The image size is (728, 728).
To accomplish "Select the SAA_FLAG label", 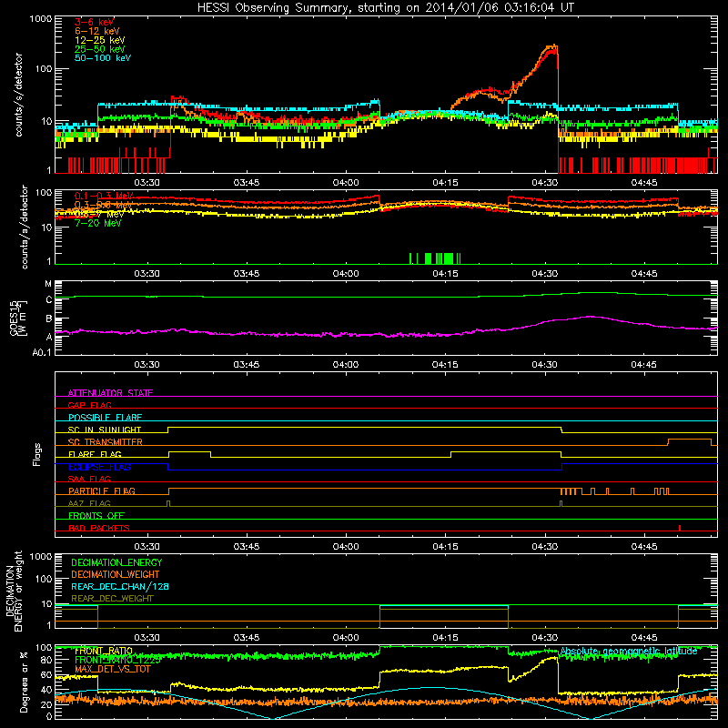I will click(x=89, y=479).
